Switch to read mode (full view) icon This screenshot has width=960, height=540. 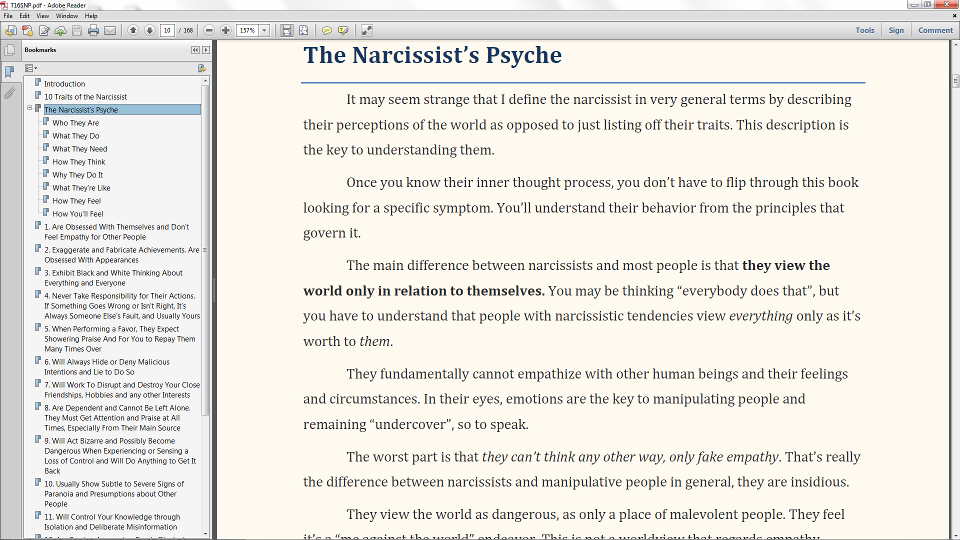tap(367, 31)
